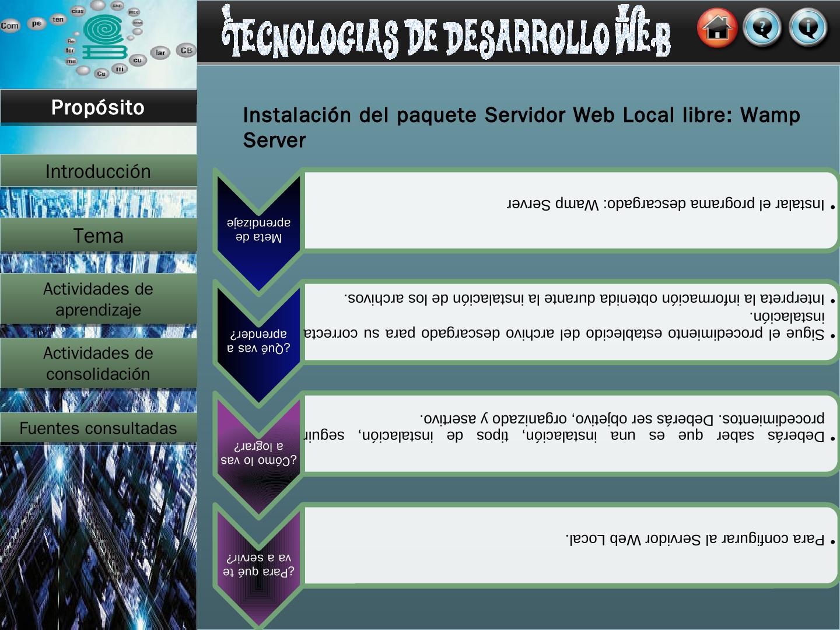Open Fuentes consultadas
The image size is (840, 630).
(x=98, y=428)
